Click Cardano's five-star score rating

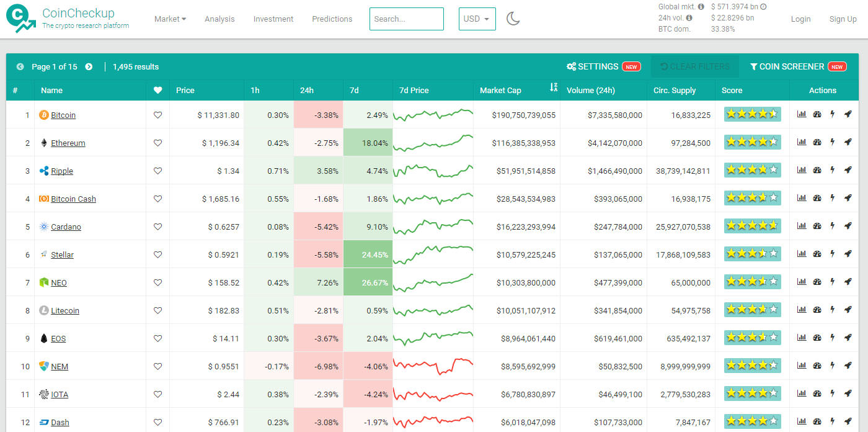click(752, 226)
